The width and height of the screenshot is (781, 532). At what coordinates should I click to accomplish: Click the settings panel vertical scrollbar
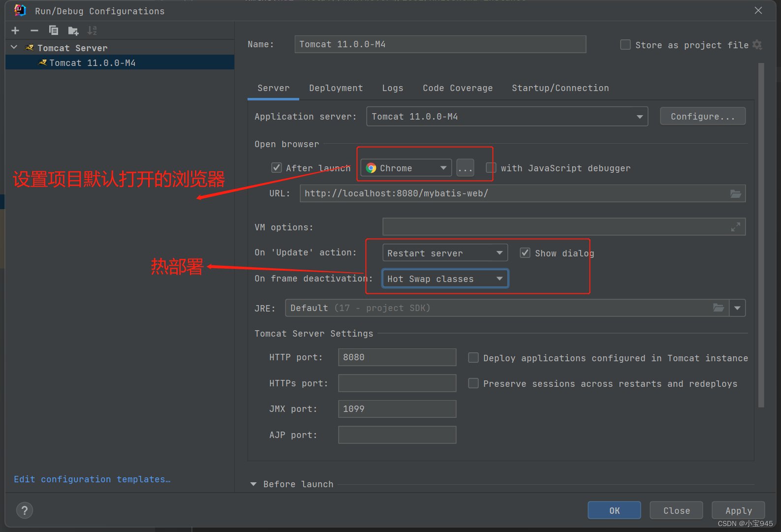click(761, 235)
